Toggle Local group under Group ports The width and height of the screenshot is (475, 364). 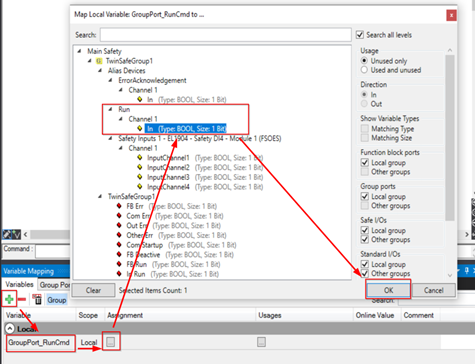pyautogui.click(x=365, y=196)
